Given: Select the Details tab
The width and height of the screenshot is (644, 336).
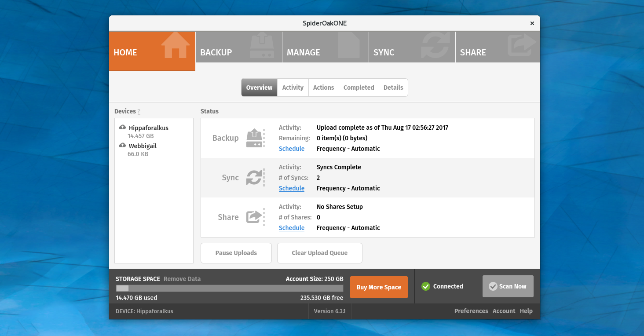Looking at the screenshot, I should pyautogui.click(x=393, y=88).
